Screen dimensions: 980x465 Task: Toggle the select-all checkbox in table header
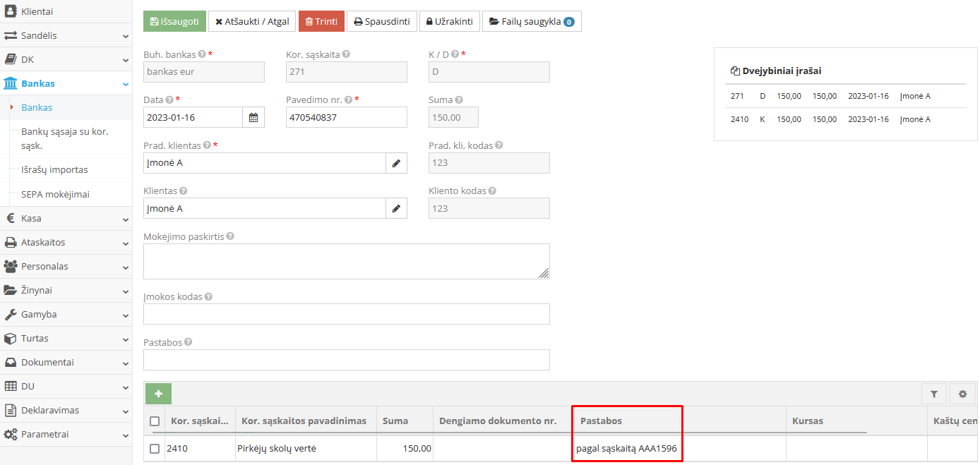(155, 421)
